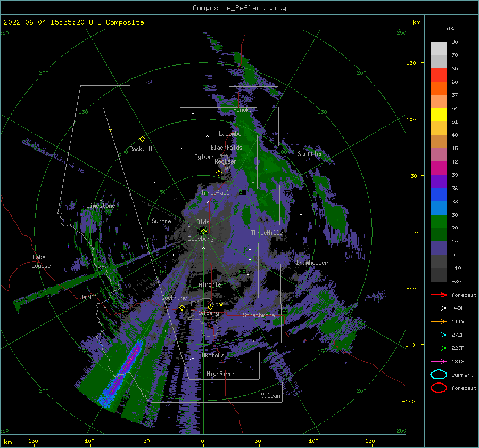Screen dimensions: 479x448
Task: Click the RedDeer city label
Action: (226, 161)
